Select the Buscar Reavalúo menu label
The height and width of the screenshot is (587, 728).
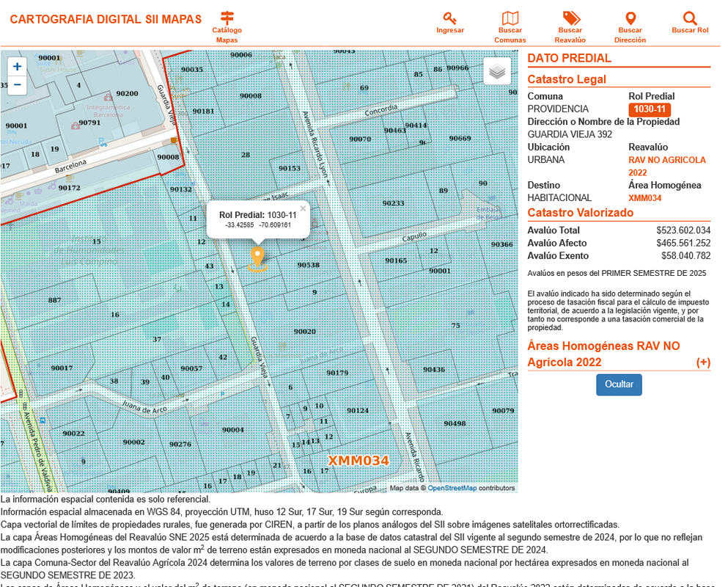(x=570, y=35)
